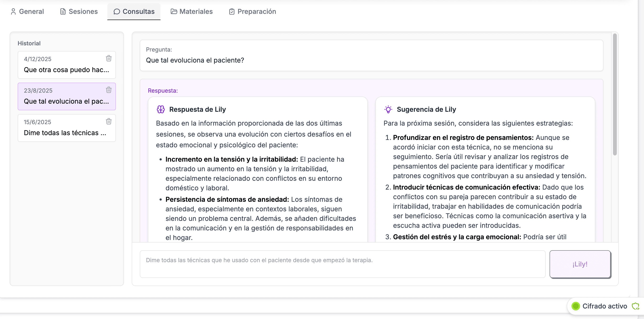Screen dimensions: 644x319
Task: Click the brain icon beside Respuesta de Lily
Action: click(160, 109)
